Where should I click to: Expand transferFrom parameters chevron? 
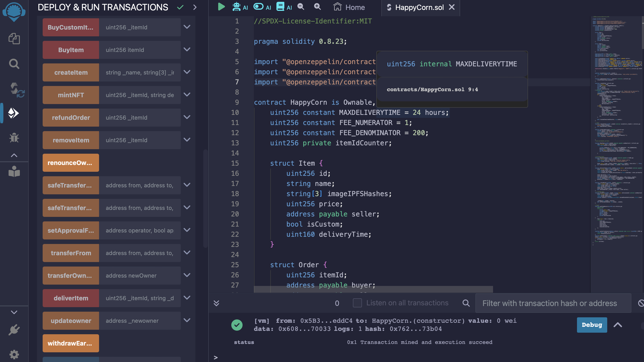click(187, 253)
